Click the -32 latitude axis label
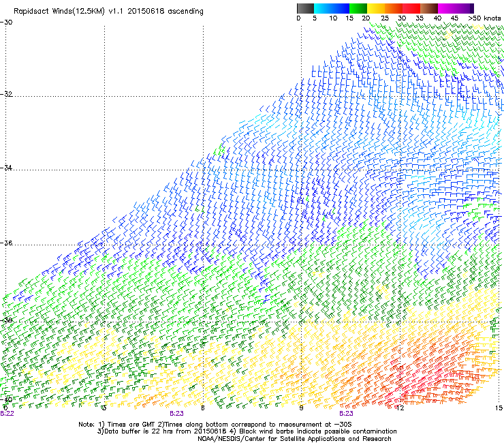The height and width of the screenshot is (443, 504). (6, 94)
